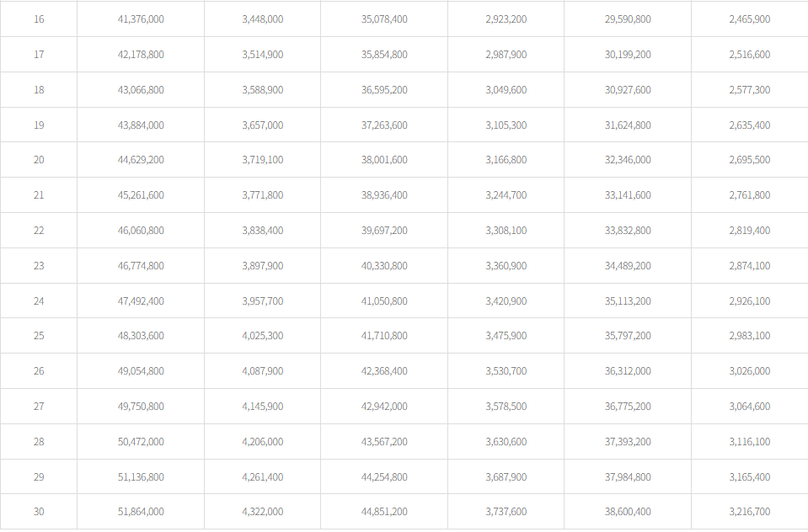Image resolution: width=808 pixels, height=532 pixels.
Task: Select the 41,376,000 cell
Action: pyautogui.click(x=141, y=19)
